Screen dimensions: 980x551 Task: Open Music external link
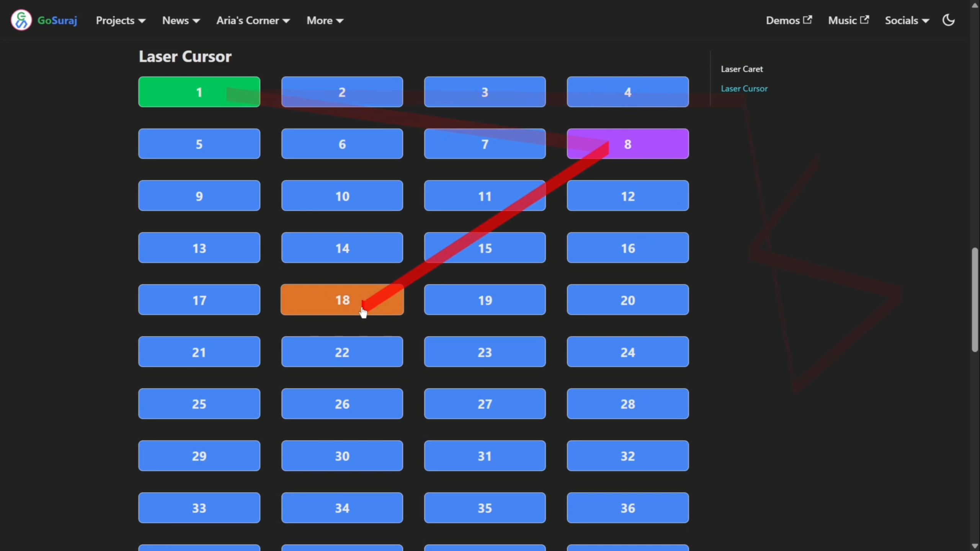coord(848,20)
